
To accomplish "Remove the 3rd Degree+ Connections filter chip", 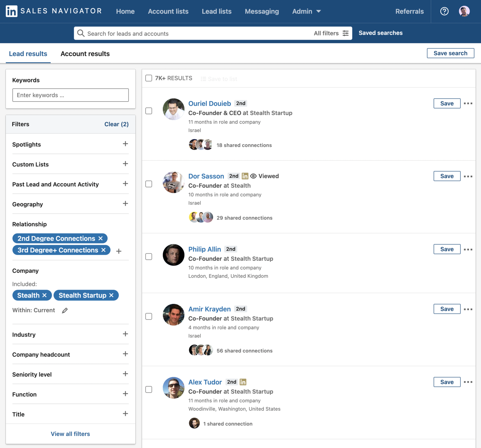I will 104,250.
